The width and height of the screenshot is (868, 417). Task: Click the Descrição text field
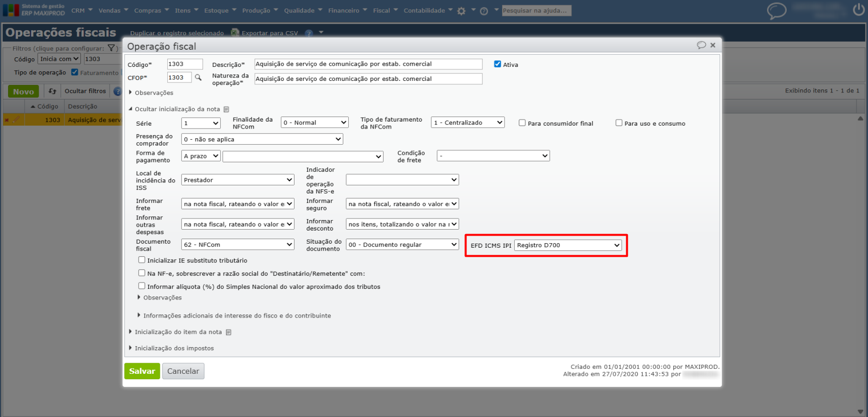(368, 64)
